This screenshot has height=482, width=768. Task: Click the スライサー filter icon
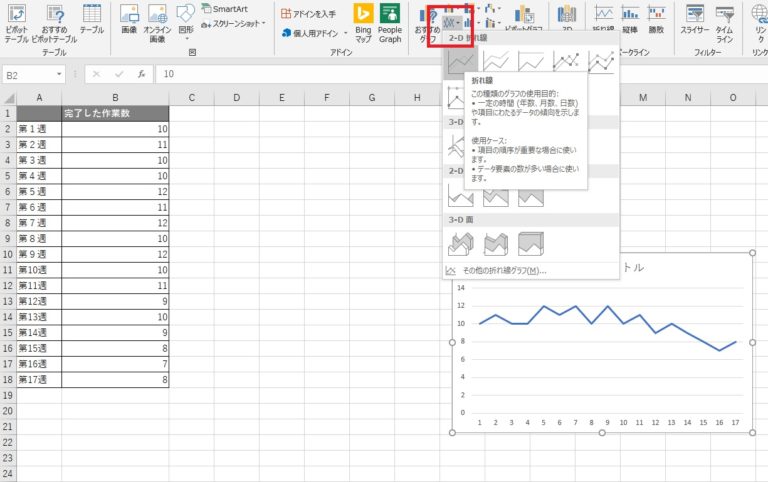pyautogui.click(x=695, y=20)
